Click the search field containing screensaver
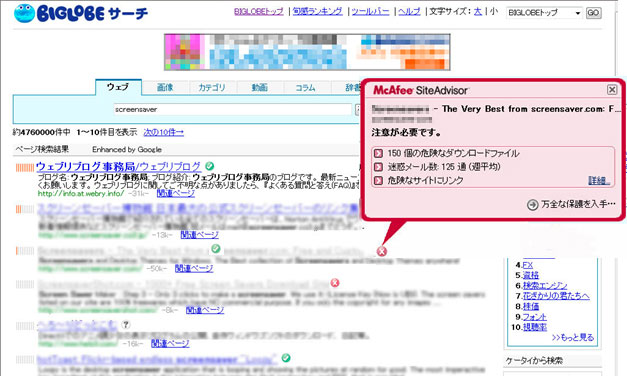 click(232, 109)
